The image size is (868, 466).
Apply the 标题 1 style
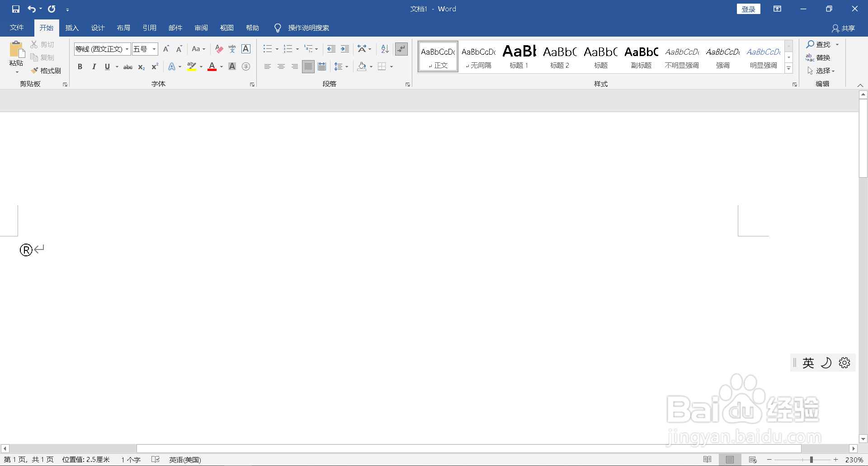(519, 56)
